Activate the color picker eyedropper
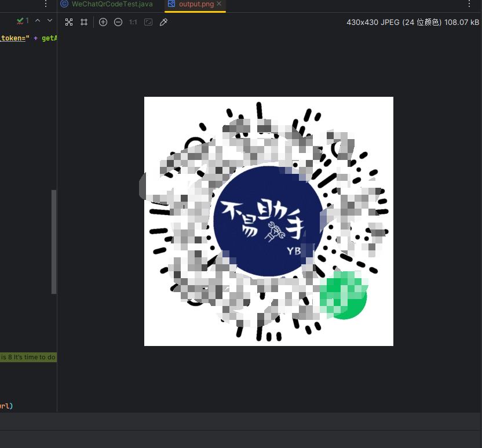This screenshot has height=448, width=482. [x=163, y=22]
